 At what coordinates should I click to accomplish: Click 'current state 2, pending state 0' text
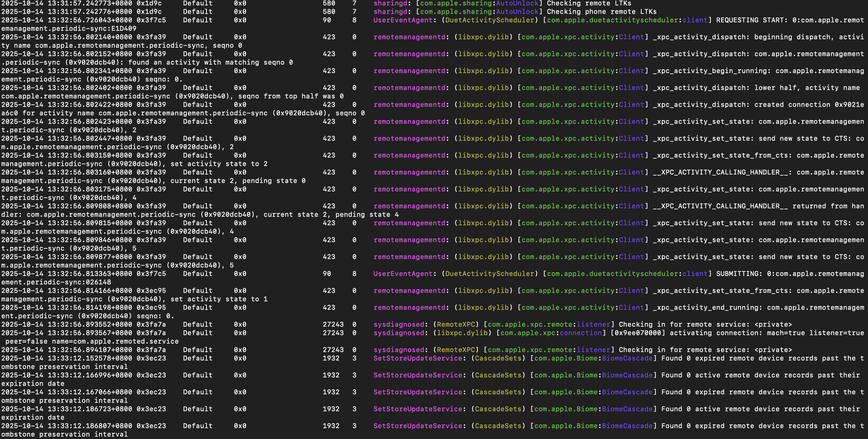(238, 181)
